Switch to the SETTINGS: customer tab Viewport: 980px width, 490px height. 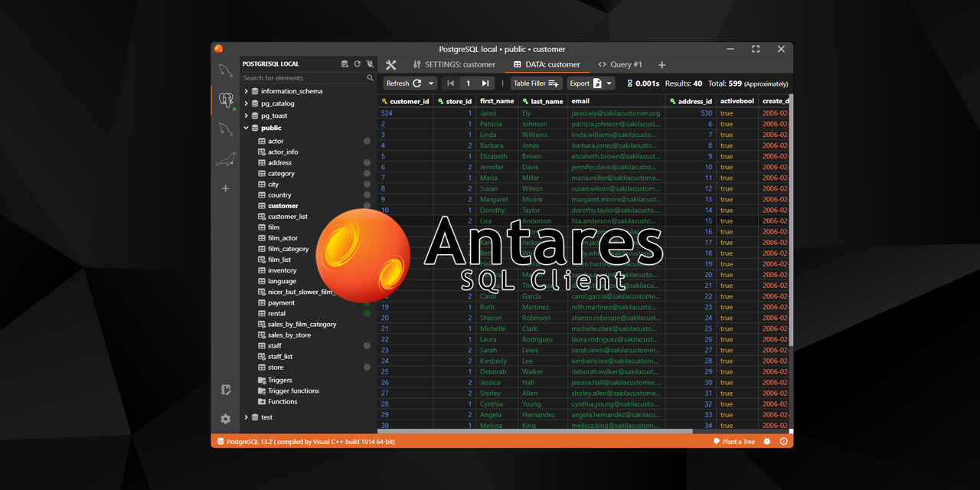click(454, 65)
